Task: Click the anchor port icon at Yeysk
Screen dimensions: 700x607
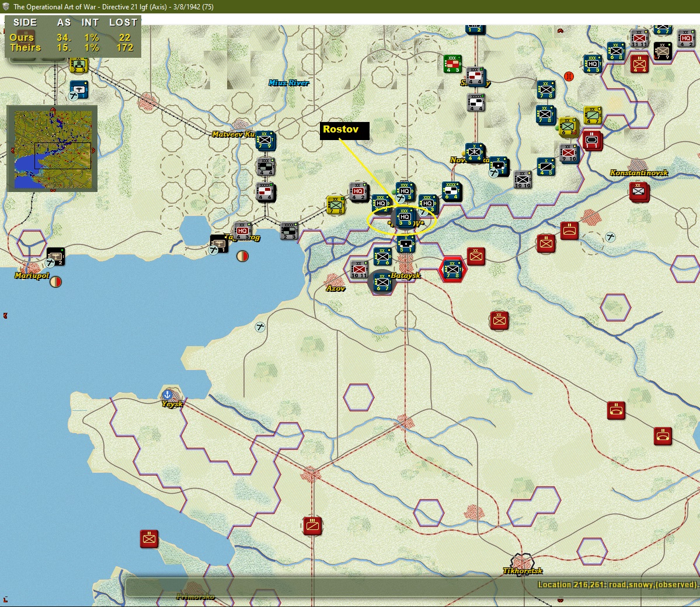Action: (x=168, y=395)
